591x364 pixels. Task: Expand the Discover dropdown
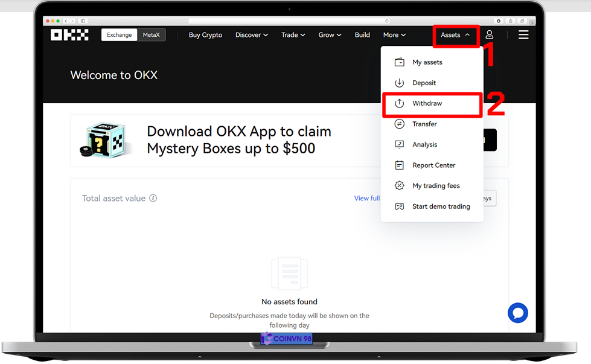(x=251, y=35)
